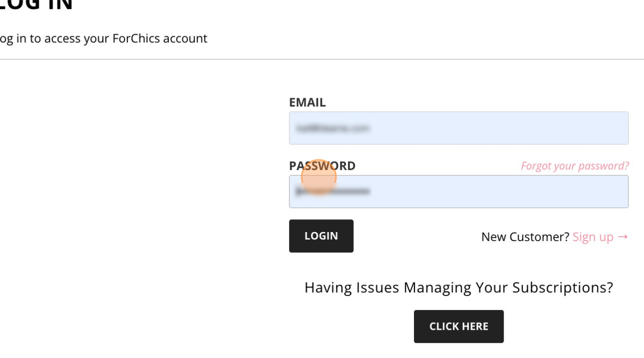
Task: Click the PASSWORD field label
Action: (x=322, y=166)
